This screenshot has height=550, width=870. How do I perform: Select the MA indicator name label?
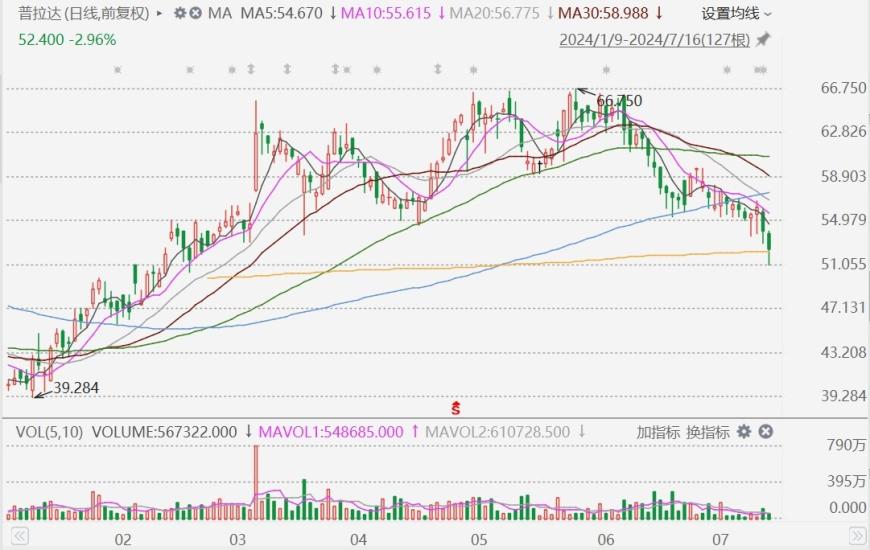[x=220, y=14]
